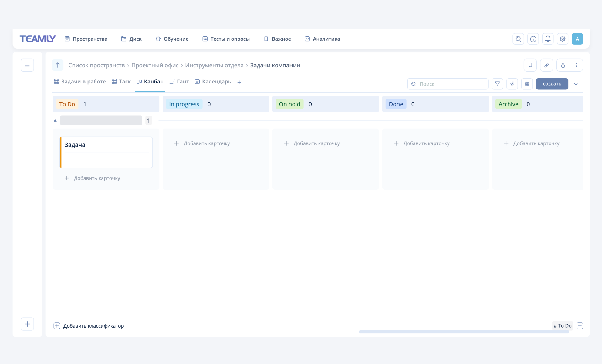Toggle page access with the lock icon
This screenshot has width=602, height=364.
click(x=563, y=65)
